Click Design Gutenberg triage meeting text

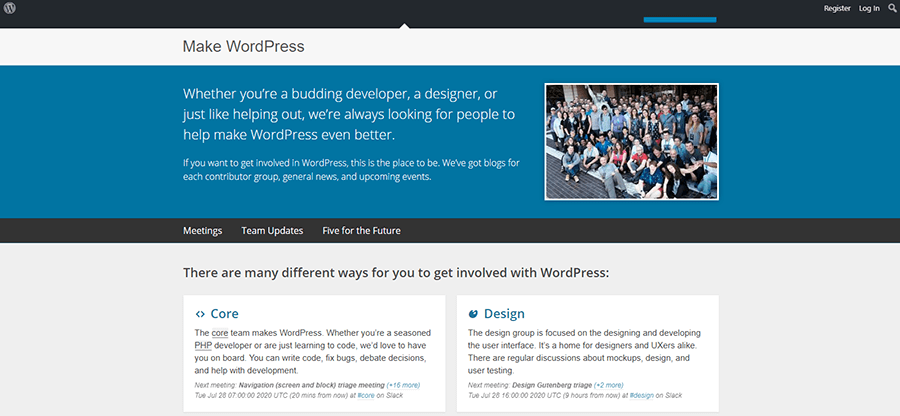(x=552, y=385)
